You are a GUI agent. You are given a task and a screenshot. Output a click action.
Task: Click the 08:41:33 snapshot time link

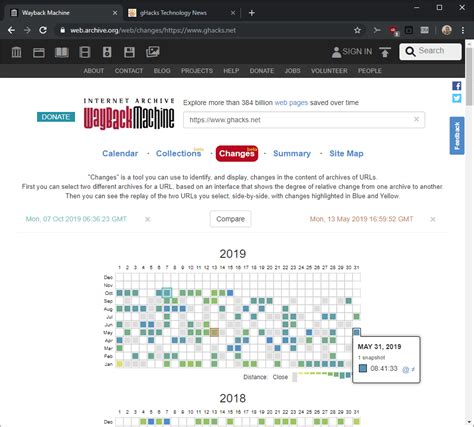coord(384,368)
